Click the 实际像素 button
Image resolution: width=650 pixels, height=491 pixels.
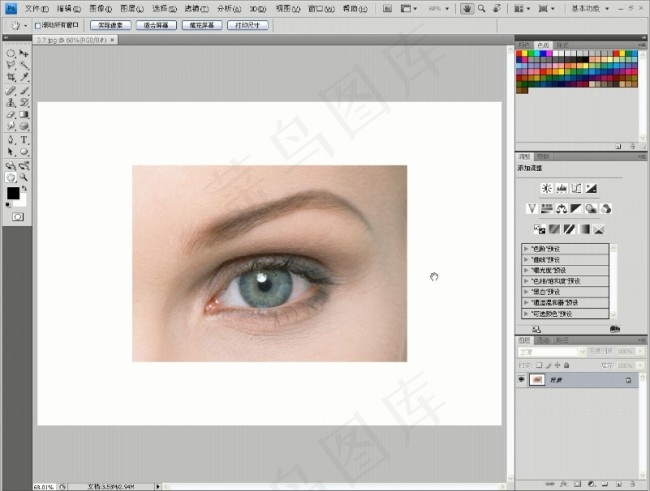[x=110, y=25]
